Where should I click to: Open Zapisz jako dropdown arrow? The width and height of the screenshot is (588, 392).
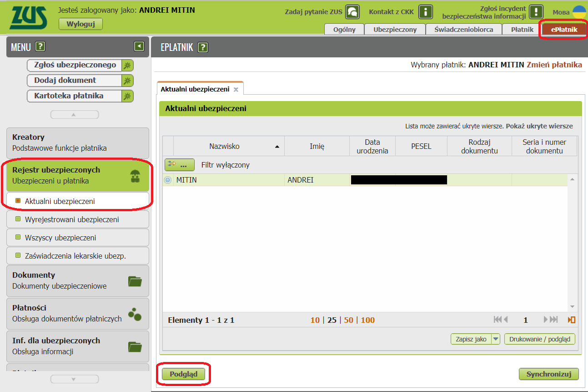point(496,339)
